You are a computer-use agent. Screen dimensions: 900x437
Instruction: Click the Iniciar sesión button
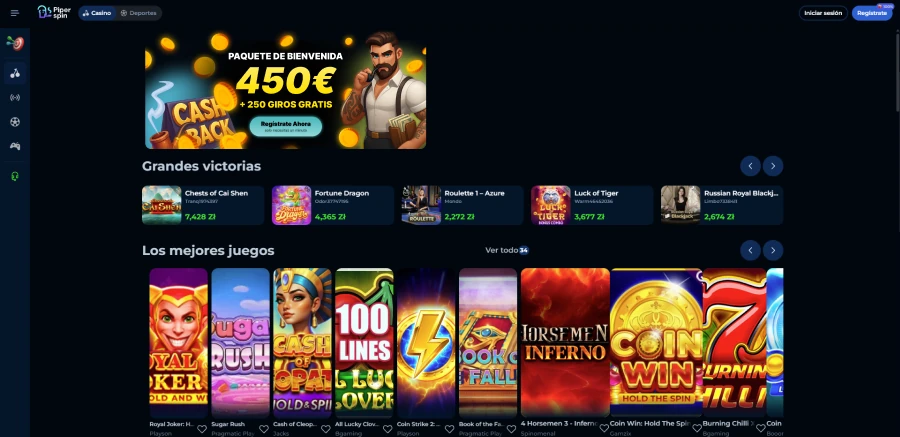tap(823, 13)
